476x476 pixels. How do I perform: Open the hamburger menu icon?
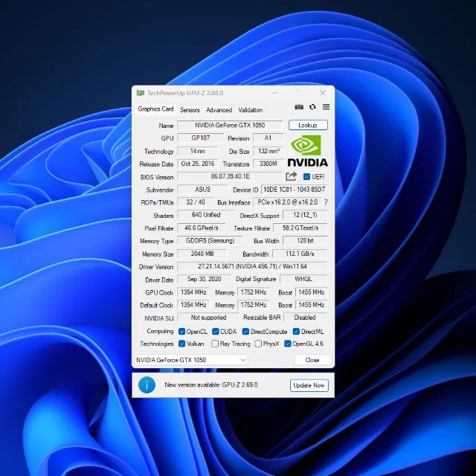coord(326,107)
